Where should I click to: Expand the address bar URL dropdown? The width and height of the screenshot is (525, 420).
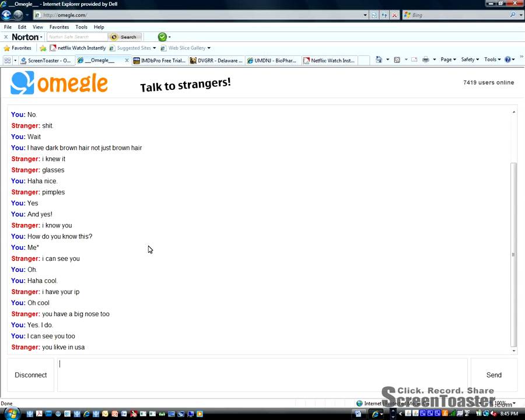coord(365,15)
